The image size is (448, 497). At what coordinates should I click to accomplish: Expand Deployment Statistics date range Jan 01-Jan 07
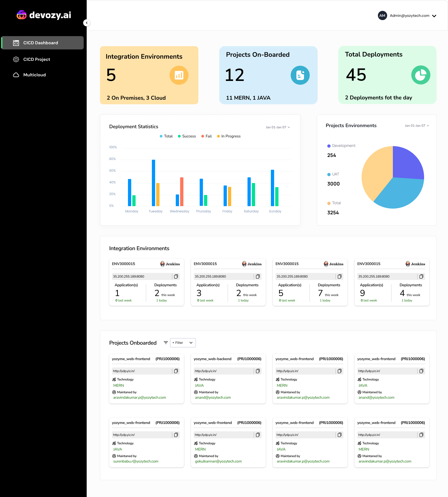click(x=278, y=127)
